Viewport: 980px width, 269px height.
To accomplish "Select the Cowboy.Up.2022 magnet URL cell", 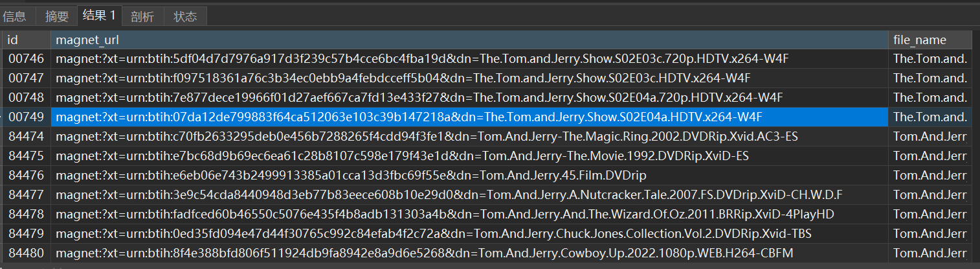I will pyautogui.click(x=424, y=253).
